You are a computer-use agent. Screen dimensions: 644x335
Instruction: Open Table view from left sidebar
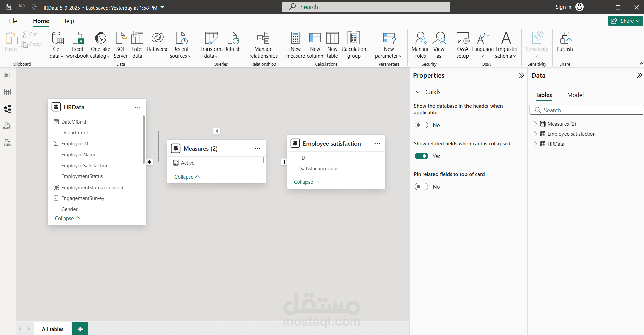(x=7, y=92)
